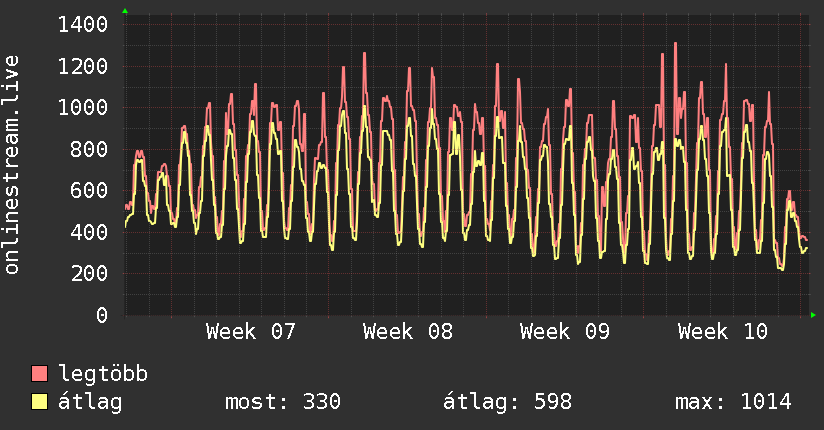Click the Week 09 axis label

coord(565,332)
